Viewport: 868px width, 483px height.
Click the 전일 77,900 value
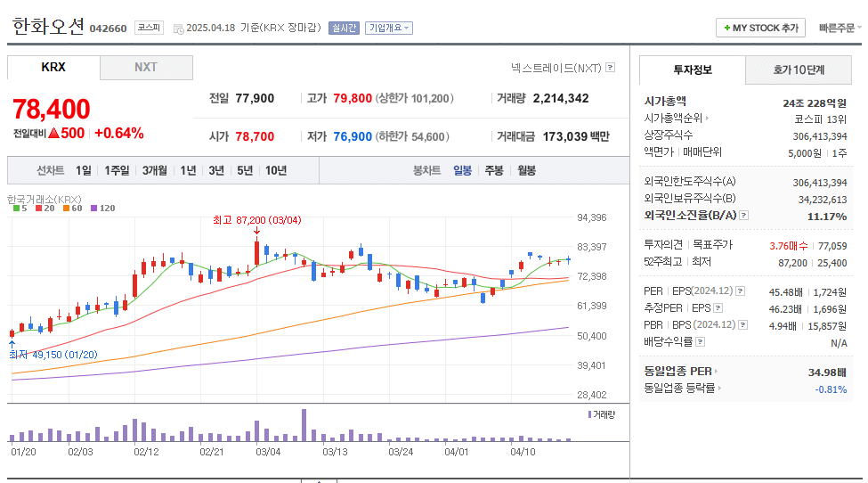click(255, 99)
